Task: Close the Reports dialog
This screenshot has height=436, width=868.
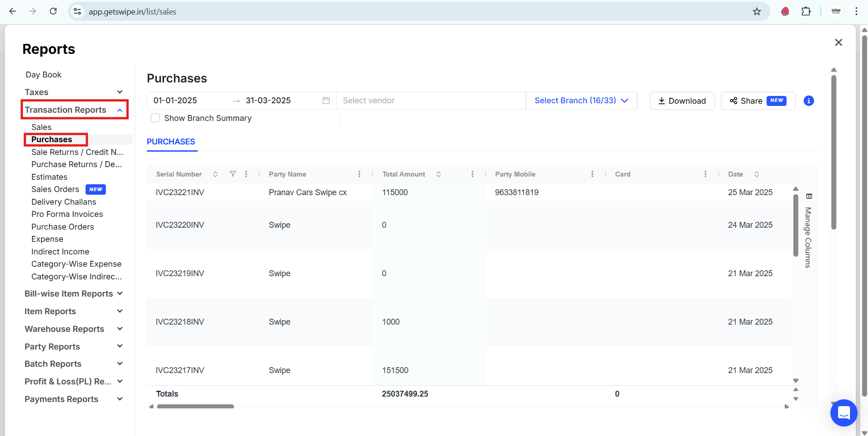Action: [839, 42]
